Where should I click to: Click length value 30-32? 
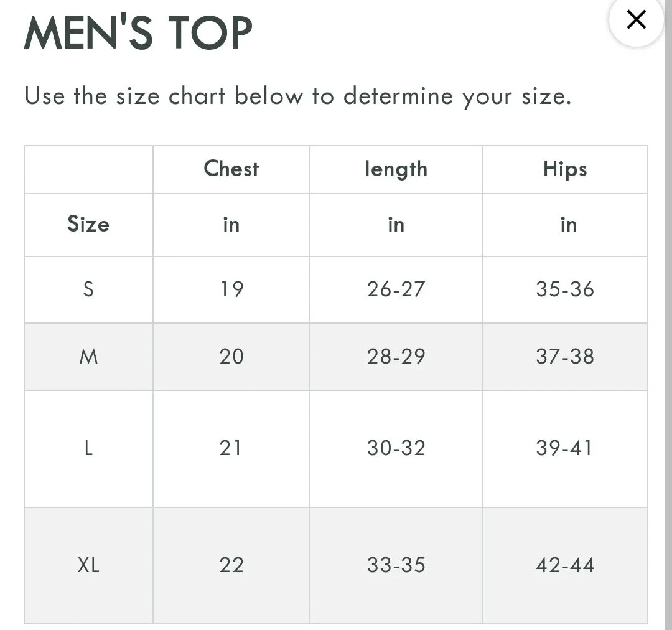pos(396,448)
